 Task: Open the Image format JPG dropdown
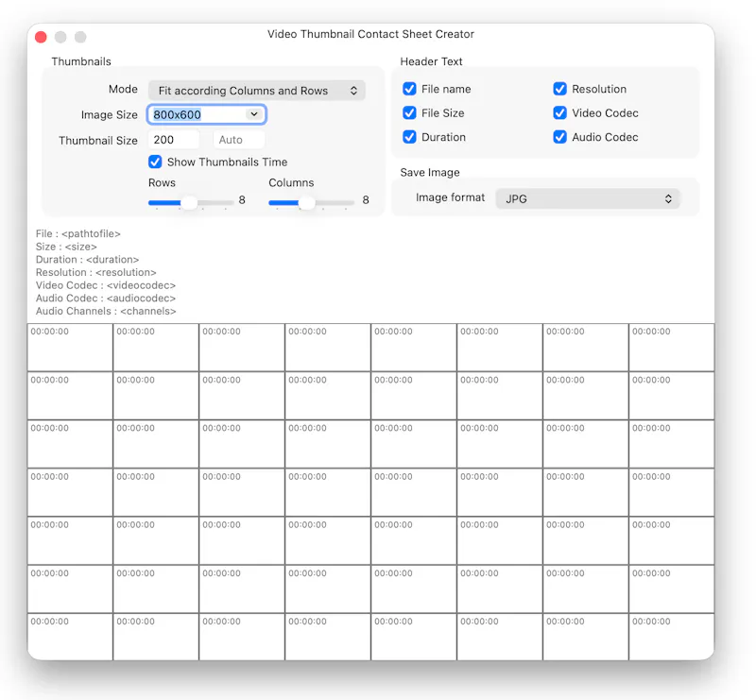coord(588,198)
